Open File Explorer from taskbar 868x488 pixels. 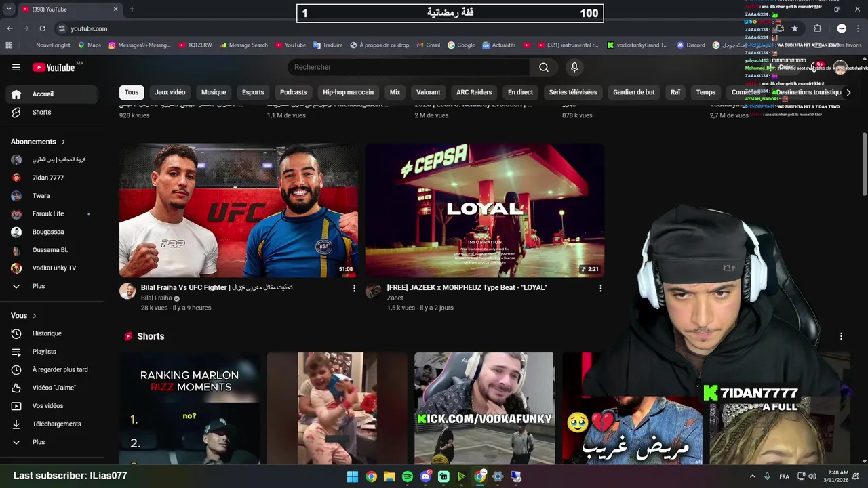[x=389, y=476]
